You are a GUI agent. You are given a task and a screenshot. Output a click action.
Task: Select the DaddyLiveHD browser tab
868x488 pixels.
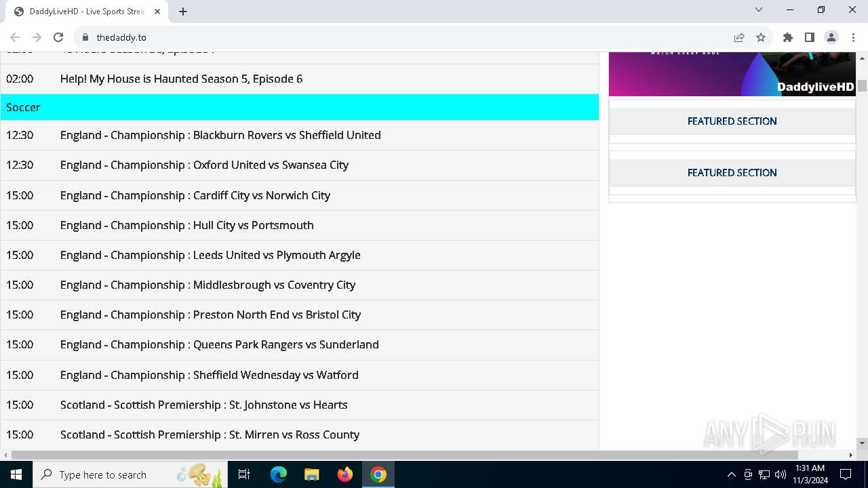point(87,12)
